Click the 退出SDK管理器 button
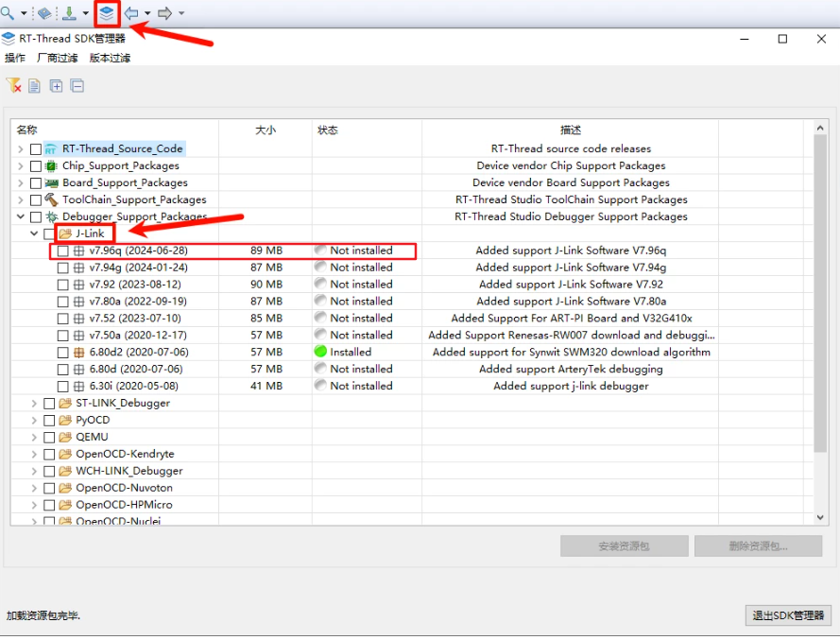Viewport: 840px width, 640px height. [788, 615]
